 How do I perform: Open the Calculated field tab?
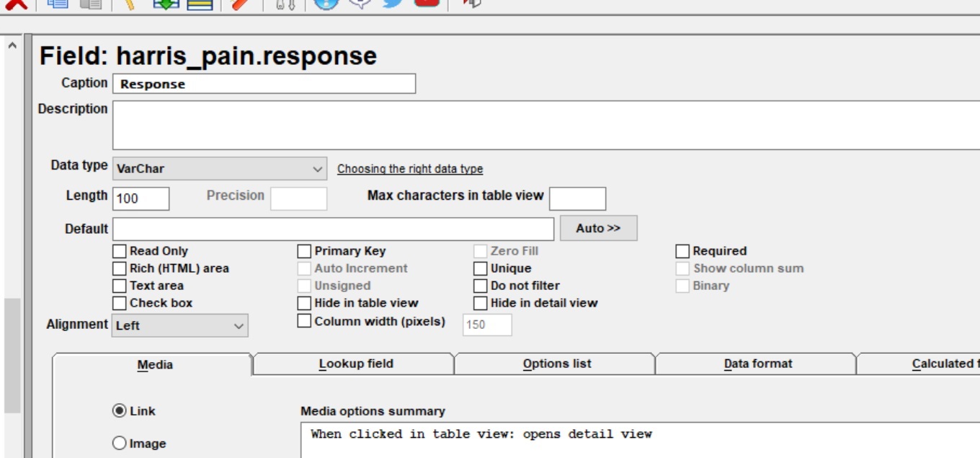click(919, 364)
